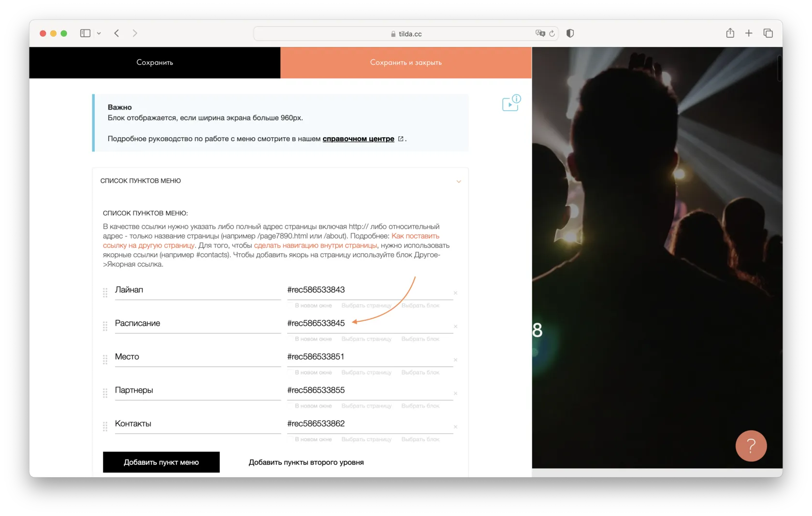The height and width of the screenshot is (516, 812).
Task: Delete the Партнеры menu item with x
Action: tap(455, 393)
